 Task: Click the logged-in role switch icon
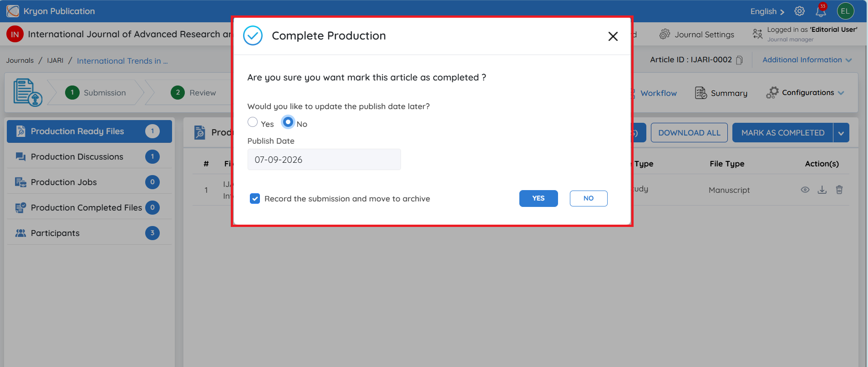757,34
